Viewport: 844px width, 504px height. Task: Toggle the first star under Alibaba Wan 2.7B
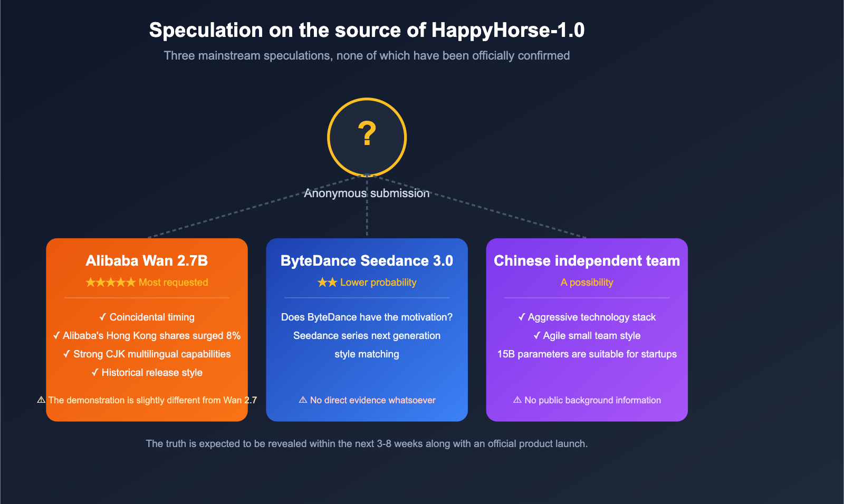click(x=91, y=282)
